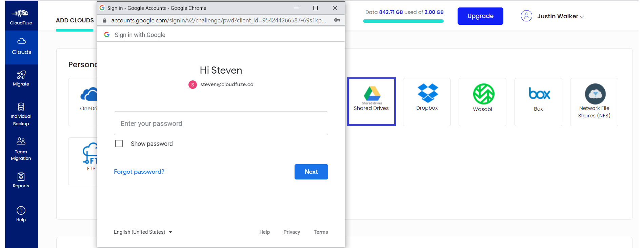Open the Privacy link
Image resolution: width=644 pixels, height=248 pixels.
click(292, 232)
